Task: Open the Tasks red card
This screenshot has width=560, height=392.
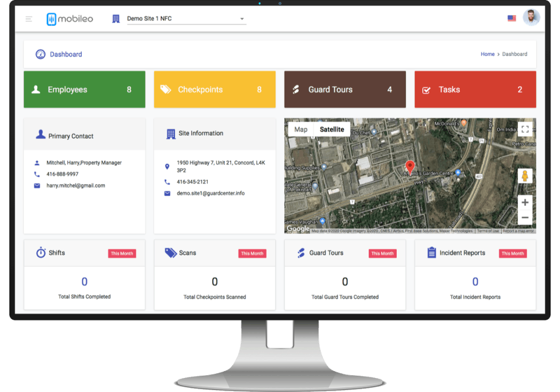Action: 475,89
